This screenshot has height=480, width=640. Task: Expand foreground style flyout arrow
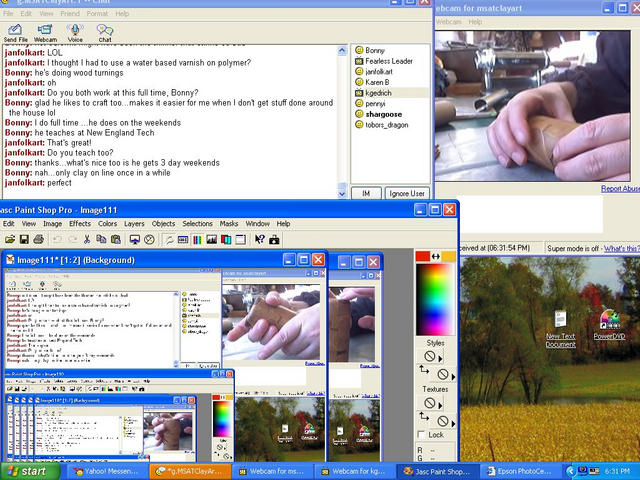[x=440, y=359]
